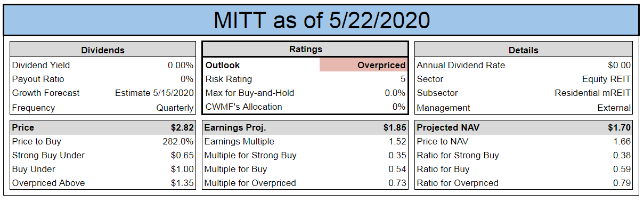
Task: Click the Price $2.82 header value
Action: click(183, 128)
